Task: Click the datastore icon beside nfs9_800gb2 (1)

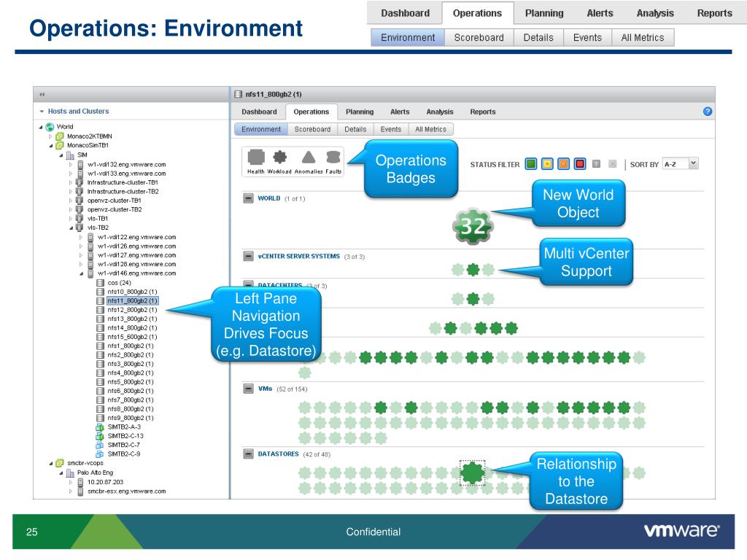Action: coord(100,418)
